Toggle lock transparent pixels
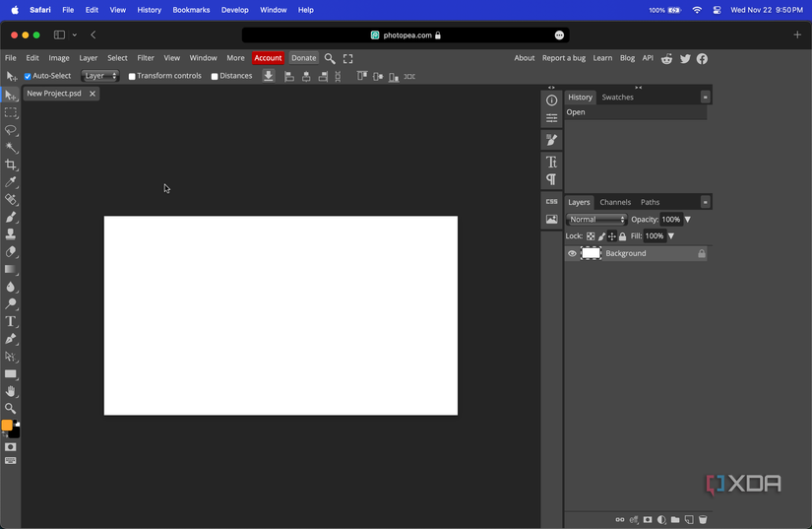 coord(591,236)
